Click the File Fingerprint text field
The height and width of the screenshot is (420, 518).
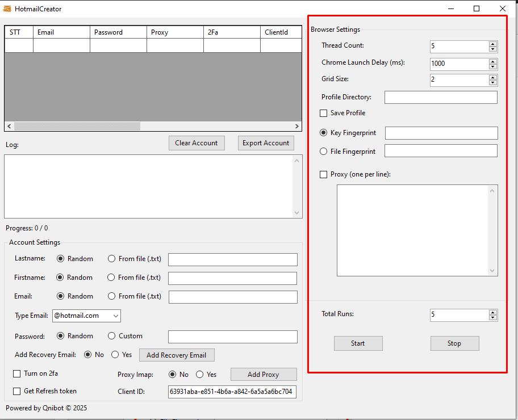point(441,151)
